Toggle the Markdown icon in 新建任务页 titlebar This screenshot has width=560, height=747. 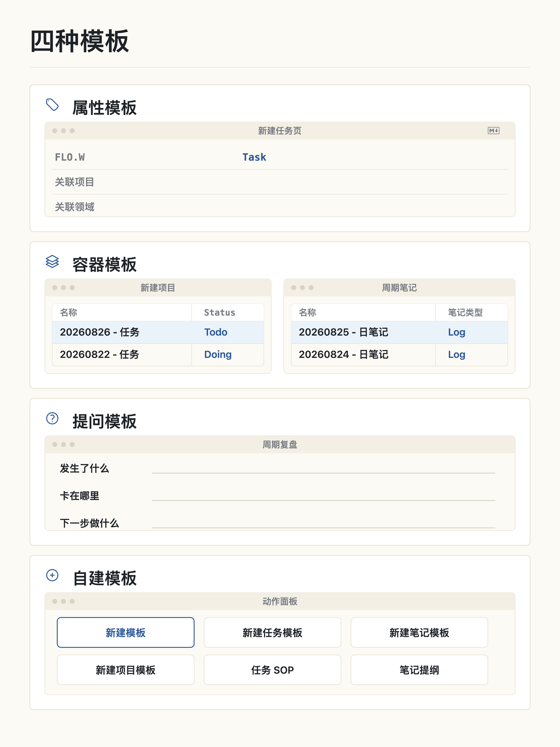494,131
